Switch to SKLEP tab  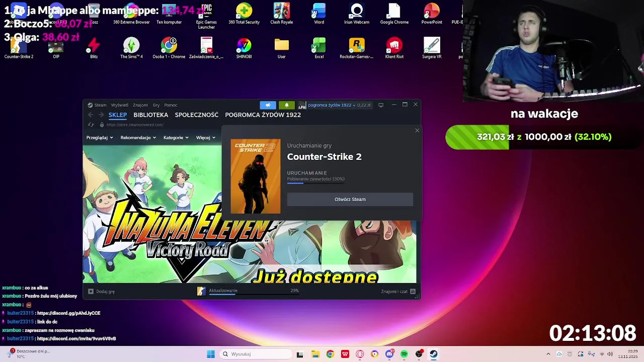tap(118, 115)
